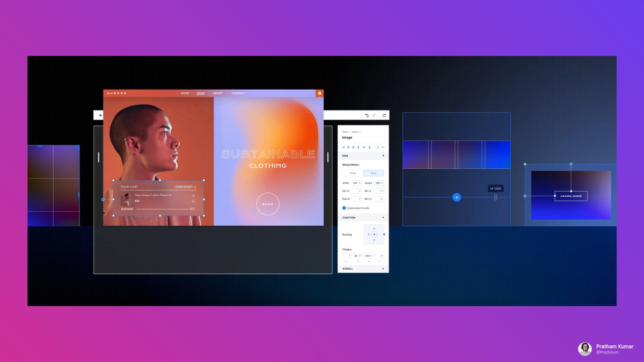
Task: Click the redo arrow in the editor toolbar
Action: click(374, 115)
